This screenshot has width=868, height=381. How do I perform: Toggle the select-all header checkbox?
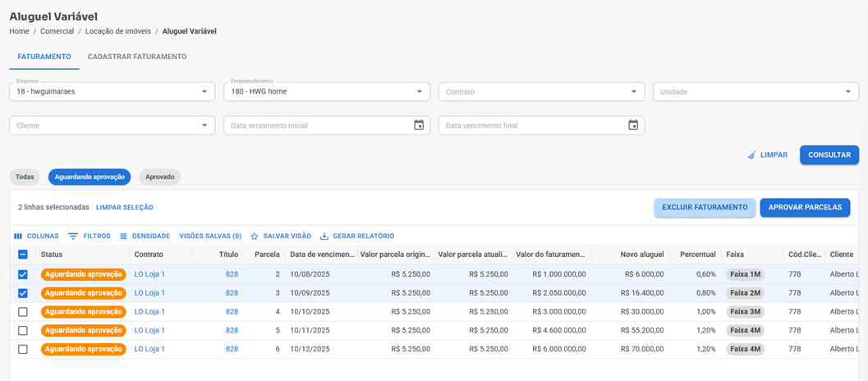23,255
